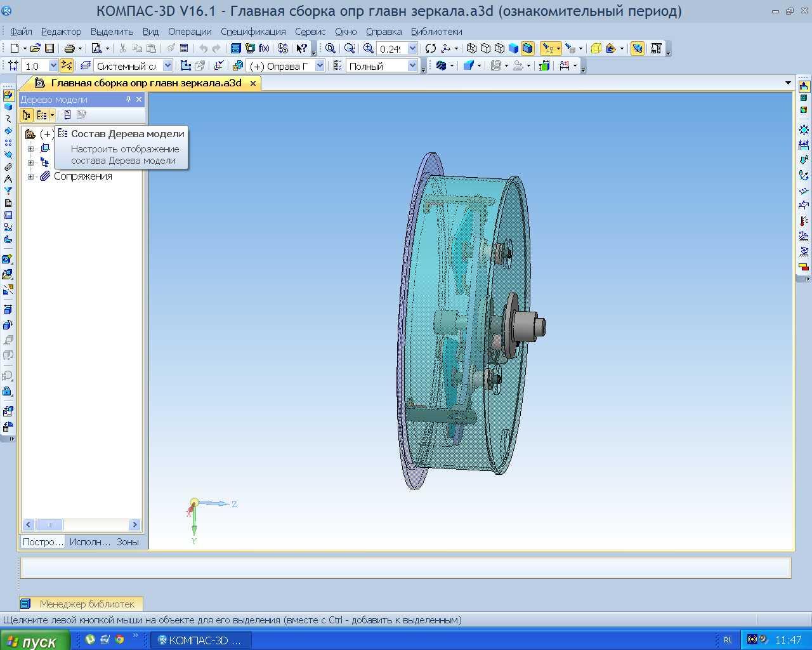This screenshot has height=650, width=812.
Task: Click the context help arrow-question icon
Action: point(302,48)
